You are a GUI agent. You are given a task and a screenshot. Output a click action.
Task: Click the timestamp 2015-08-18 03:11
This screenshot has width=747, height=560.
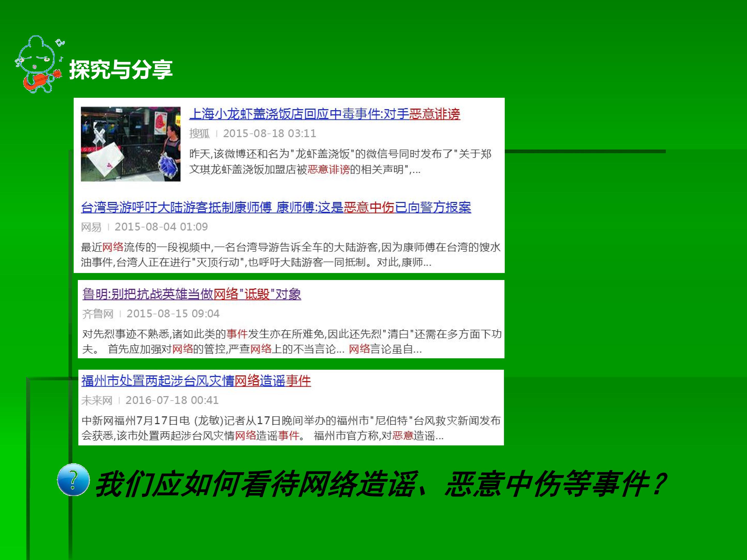click(269, 134)
